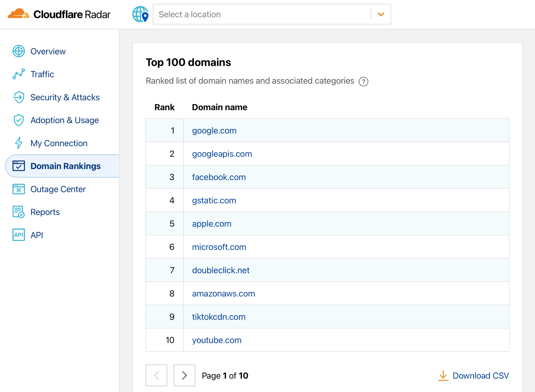
Task: Open the google.com domain link
Action: tap(214, 130)
